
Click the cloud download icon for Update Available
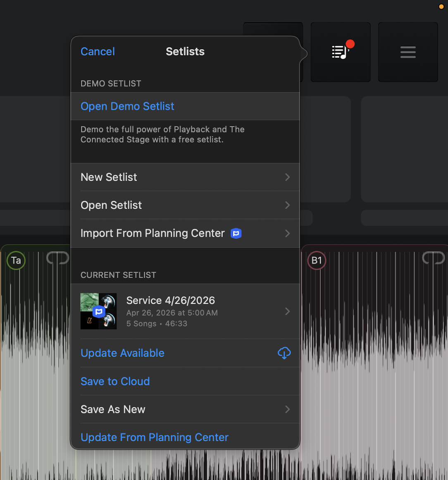pyautogui.click(x=284, y=353)
